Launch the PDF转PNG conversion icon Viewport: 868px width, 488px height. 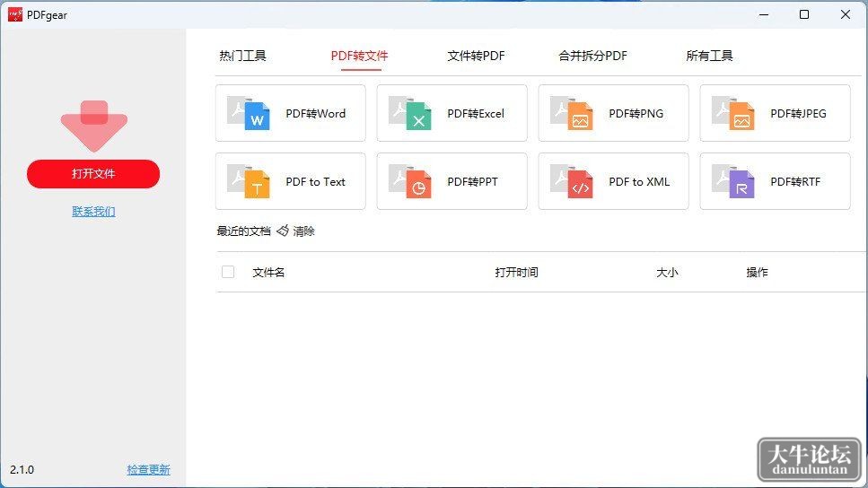tap(572, 113)
